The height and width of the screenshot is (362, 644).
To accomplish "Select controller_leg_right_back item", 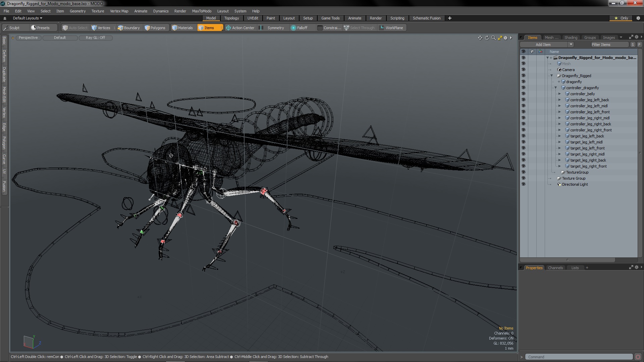I will (x=591, y=124).
